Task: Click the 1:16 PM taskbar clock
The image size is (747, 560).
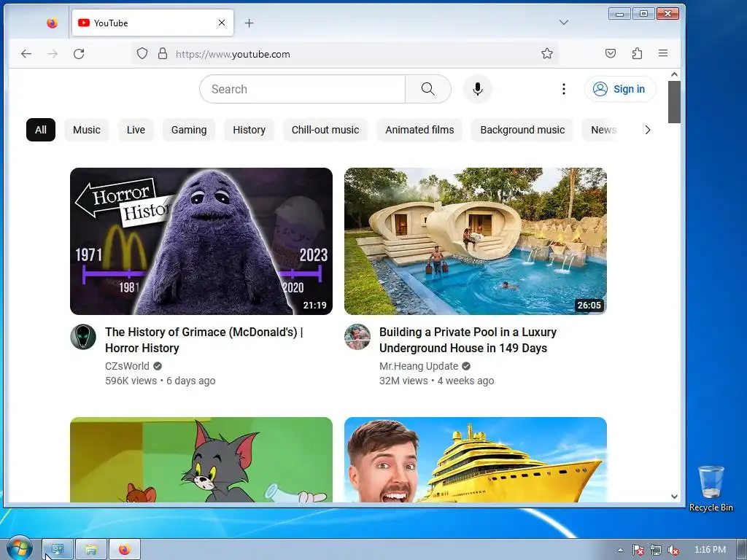Action: click(710, 550)
